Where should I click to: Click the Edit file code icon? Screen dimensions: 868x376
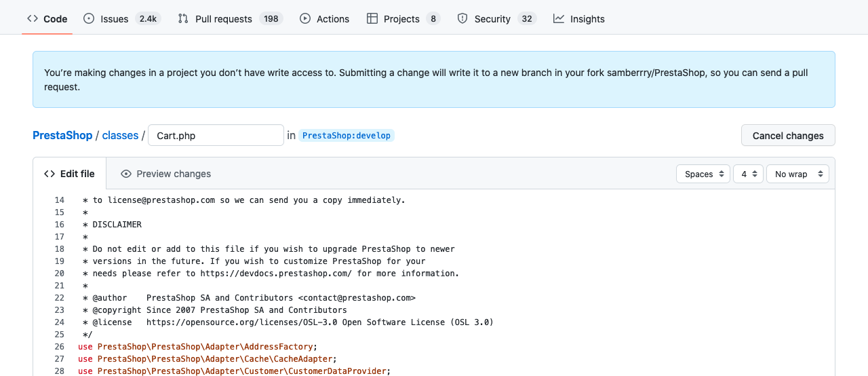click(50, 174)
